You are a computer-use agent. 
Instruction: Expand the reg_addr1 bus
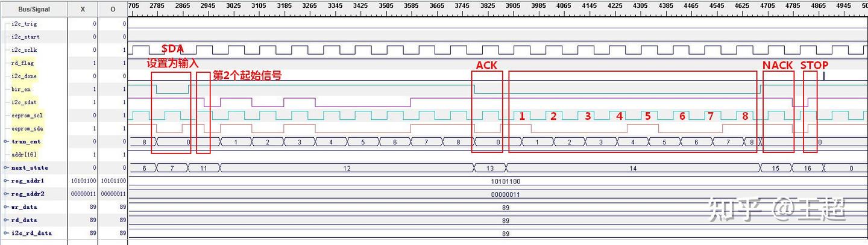pyautogui.click(x=6, y=181)
